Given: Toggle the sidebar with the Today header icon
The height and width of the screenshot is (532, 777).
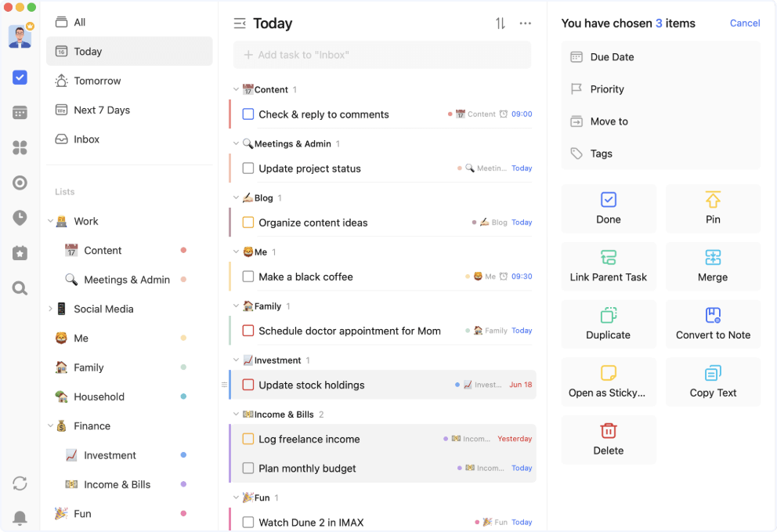Looking at the screenshot, I should 240,24.
